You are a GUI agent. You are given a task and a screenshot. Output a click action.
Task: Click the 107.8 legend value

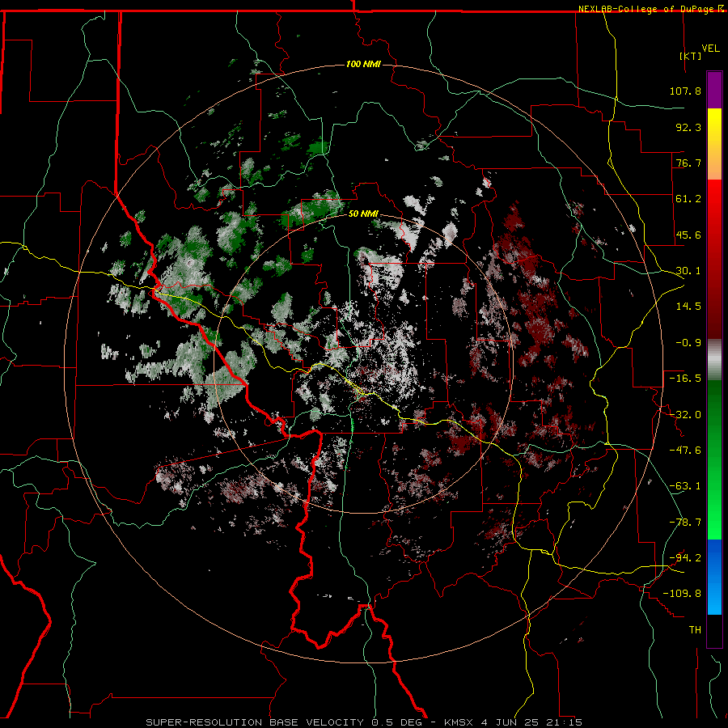coord(685,91)
